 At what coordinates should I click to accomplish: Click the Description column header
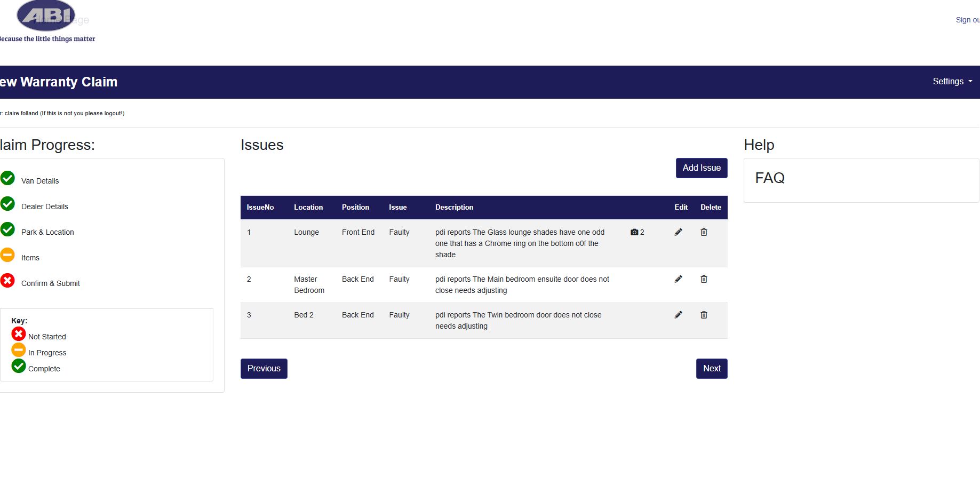pyautogui.click(x=454, y=208)
